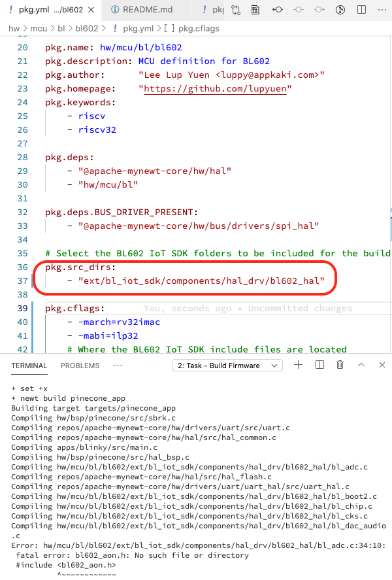Kill the terminal with trash icon
The height and width of the screenshot is (580, 392).
(x=340, y=366)
